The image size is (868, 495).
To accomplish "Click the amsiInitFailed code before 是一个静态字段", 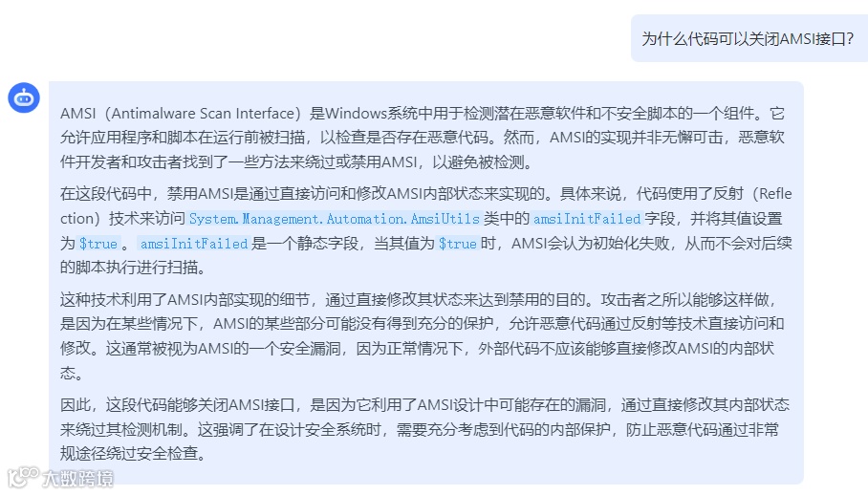I will click(194, 244).
